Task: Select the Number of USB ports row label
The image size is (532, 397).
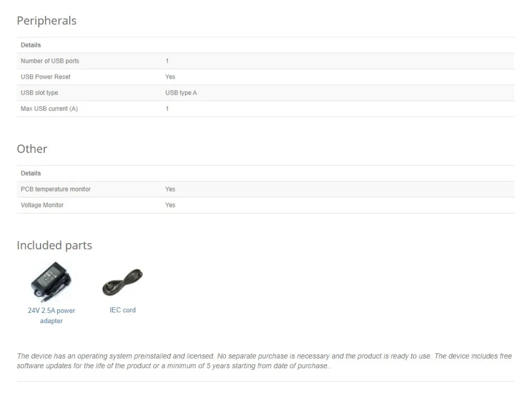Action: click(x=50, y=61)
